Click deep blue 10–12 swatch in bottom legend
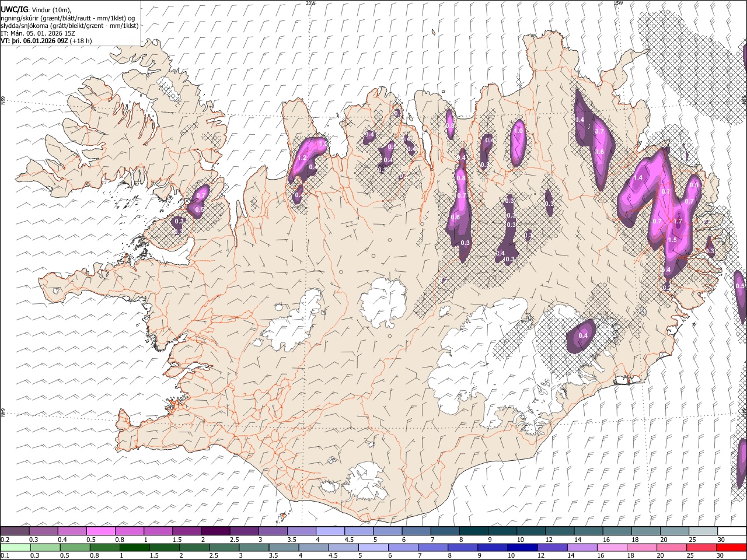747x560 pixels. point(522,547)
